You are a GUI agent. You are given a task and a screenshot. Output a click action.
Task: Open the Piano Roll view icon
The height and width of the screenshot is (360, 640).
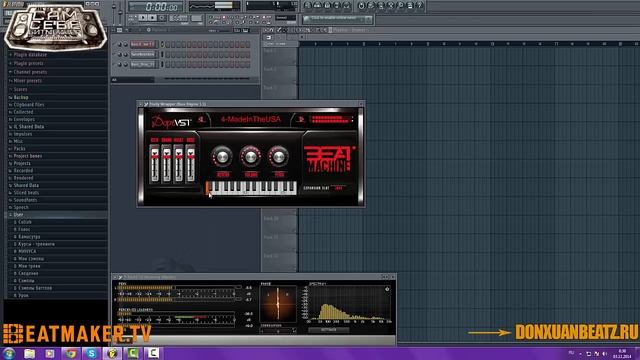tap(327, 5)
